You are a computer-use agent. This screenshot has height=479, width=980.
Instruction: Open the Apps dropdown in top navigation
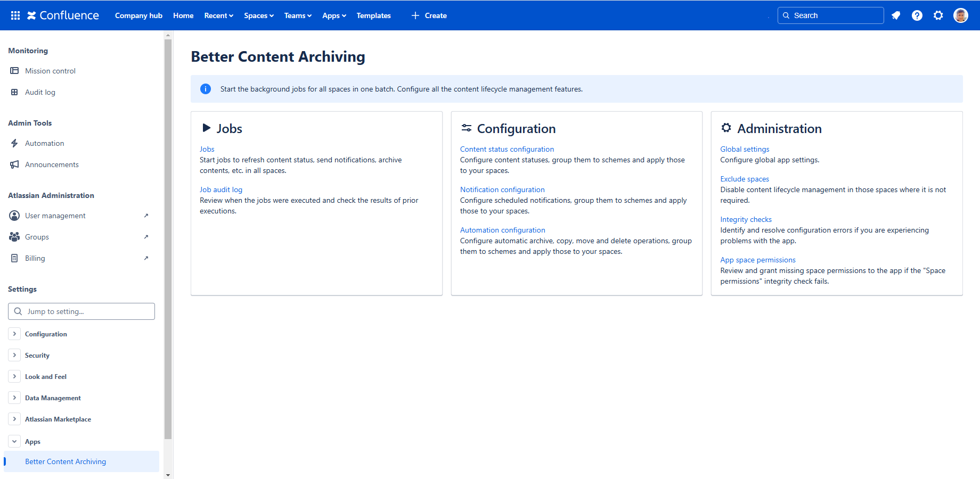334,15
